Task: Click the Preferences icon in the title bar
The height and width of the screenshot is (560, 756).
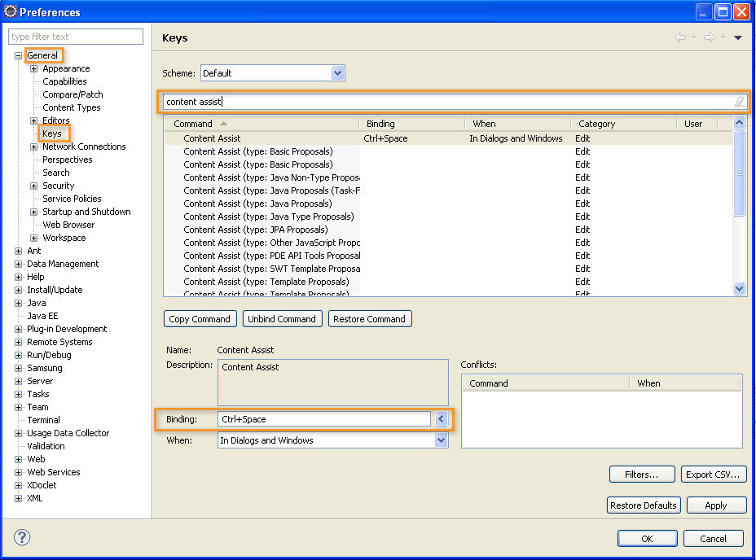Action: pyautogui.click(x=11, y=11)
